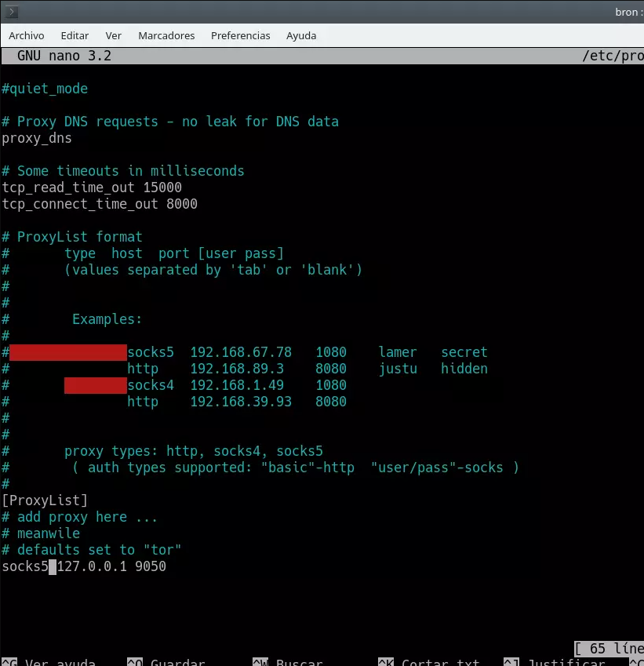Click the [ProxyList] section header
The height and width of the screenshot is (666, 644).
(x=45, y=500)
